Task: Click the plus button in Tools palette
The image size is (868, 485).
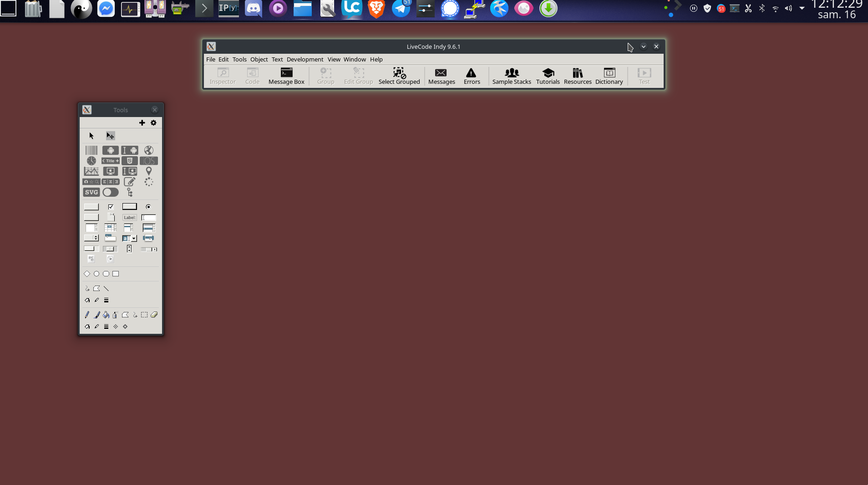Action: pos(142,123)
